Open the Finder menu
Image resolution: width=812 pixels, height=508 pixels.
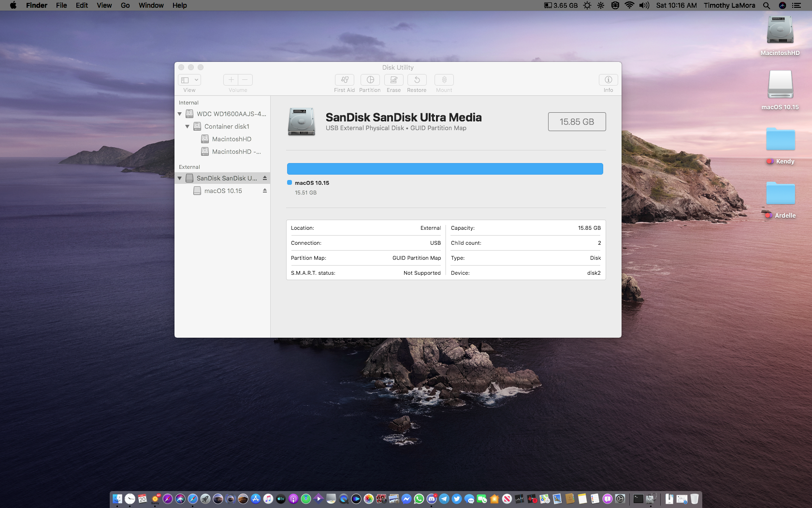coord(37,5)
